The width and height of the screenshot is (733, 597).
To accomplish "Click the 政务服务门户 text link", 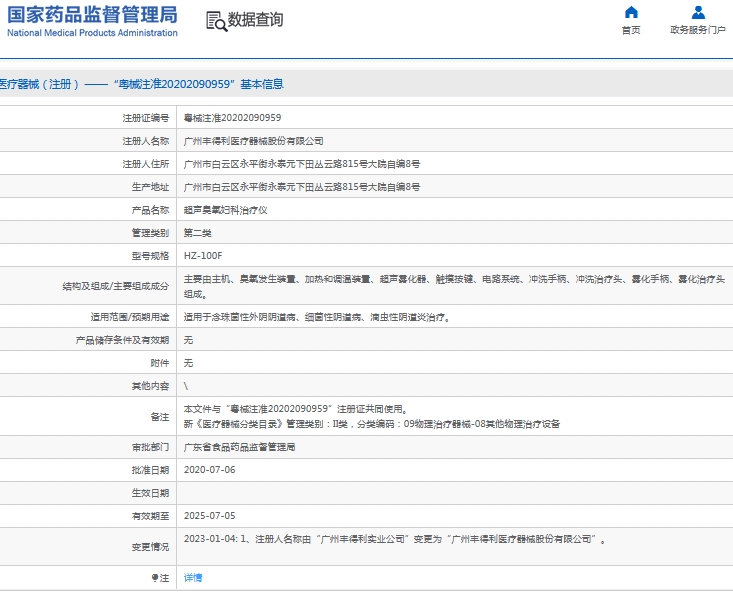I will tap(698, 30).
